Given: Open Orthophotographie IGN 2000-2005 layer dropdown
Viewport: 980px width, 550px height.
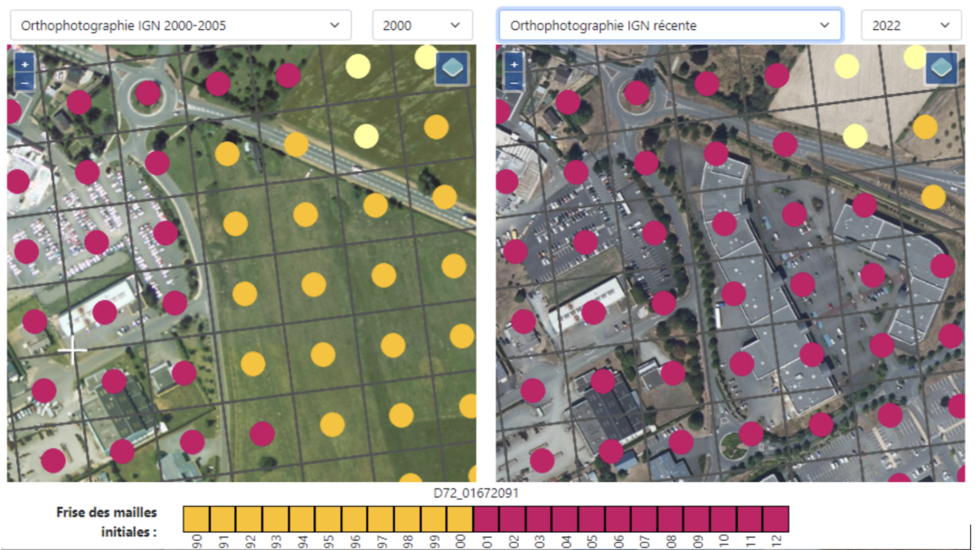Looking at the screenshot, I should [181, 26].
